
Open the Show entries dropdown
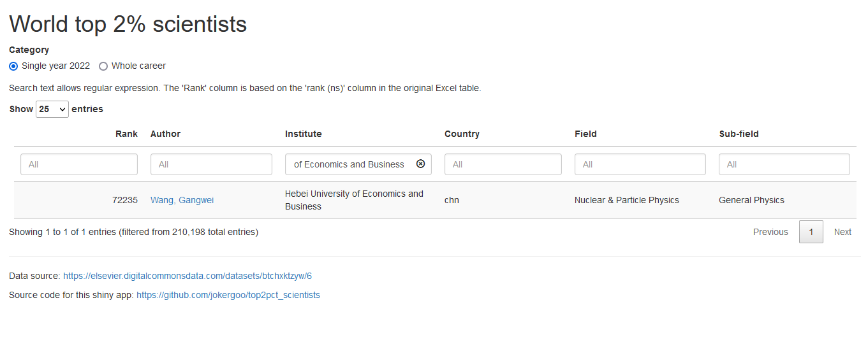click(x=52, y=109)
